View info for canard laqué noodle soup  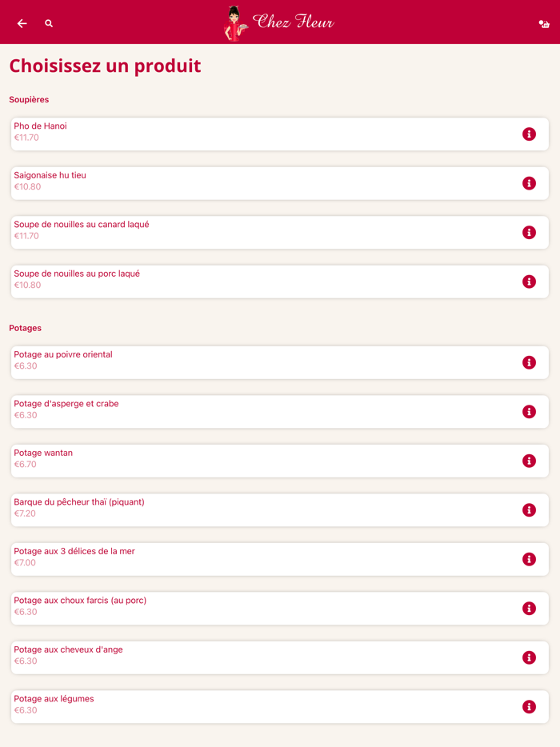(x=529, y=233)
